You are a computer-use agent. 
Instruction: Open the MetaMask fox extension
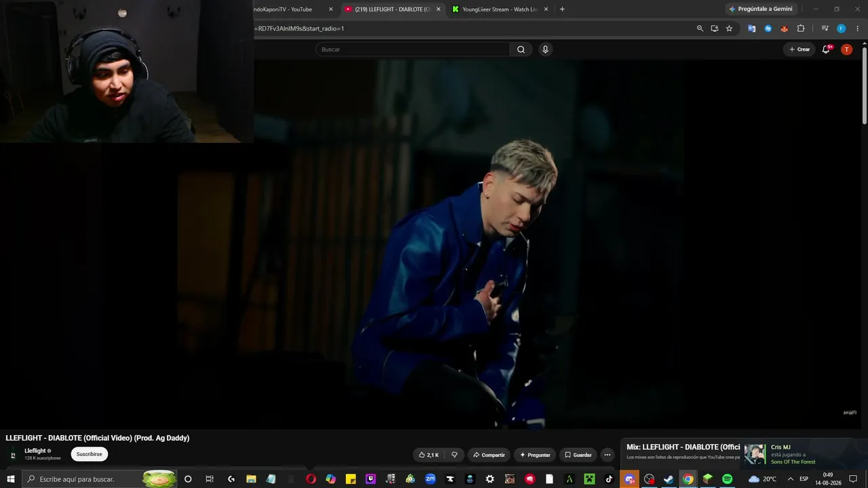pos(784,28)
